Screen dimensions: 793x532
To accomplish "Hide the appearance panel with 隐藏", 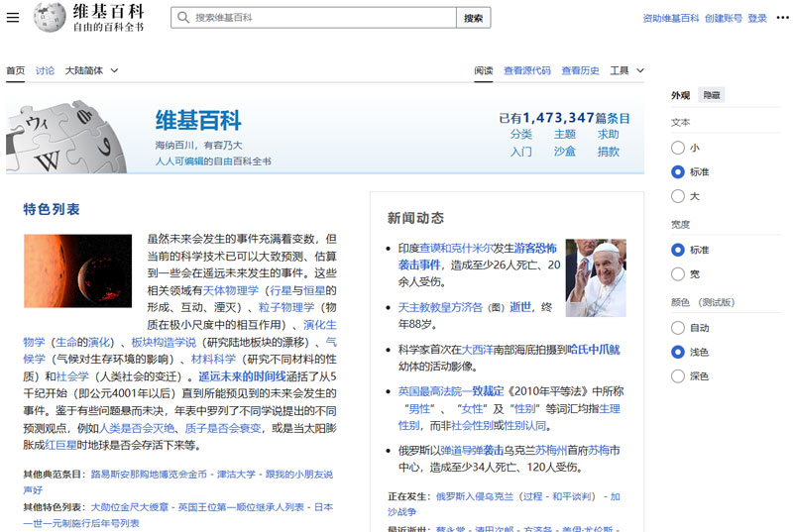I will pyautogui.click(x=712, y=95).
